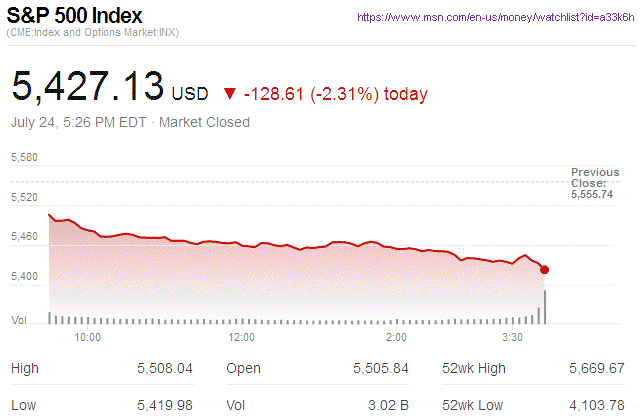This screenshot has width=640, height=420.
Task: Open the msn.com watchlist link
Action: tap(494, 18)
